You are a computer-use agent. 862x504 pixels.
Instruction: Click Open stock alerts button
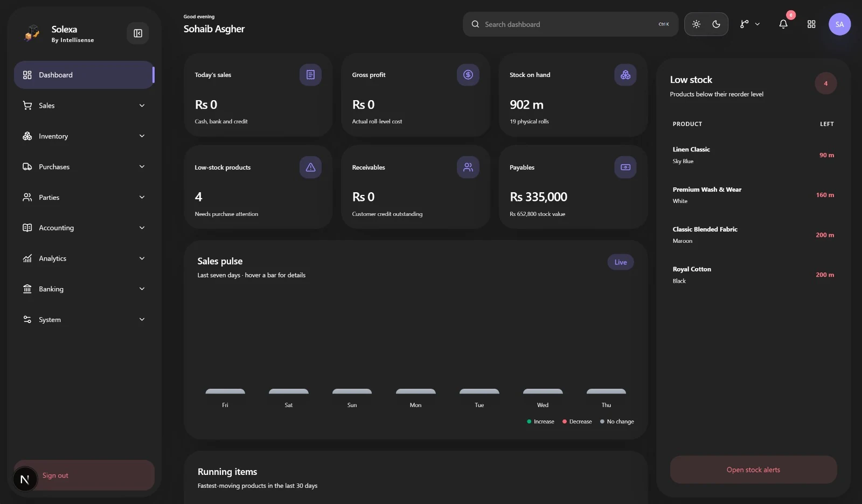tap(753, 470)
